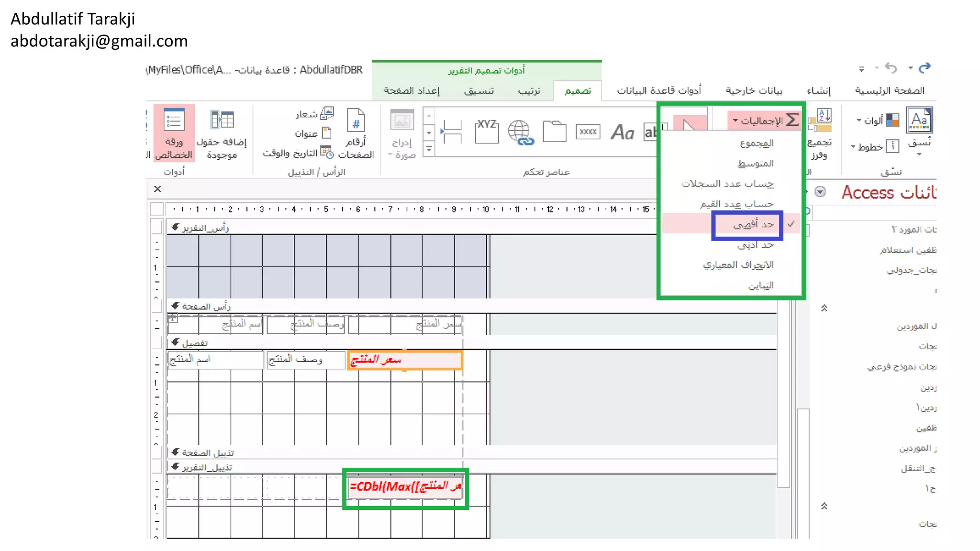The image size is (980, 551).
Task: Select the Label control marked Aa
Action: point(622,132)
